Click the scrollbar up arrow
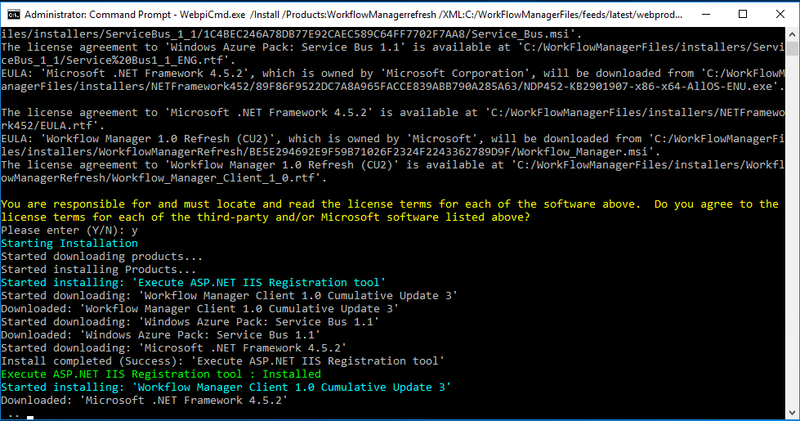The height and width of the screenshot is (421, 800). tap(792, 35)
